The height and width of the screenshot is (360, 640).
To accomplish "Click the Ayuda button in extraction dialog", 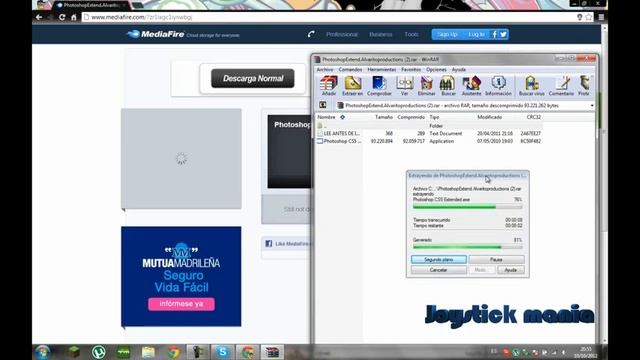I will tap(511, 270).
